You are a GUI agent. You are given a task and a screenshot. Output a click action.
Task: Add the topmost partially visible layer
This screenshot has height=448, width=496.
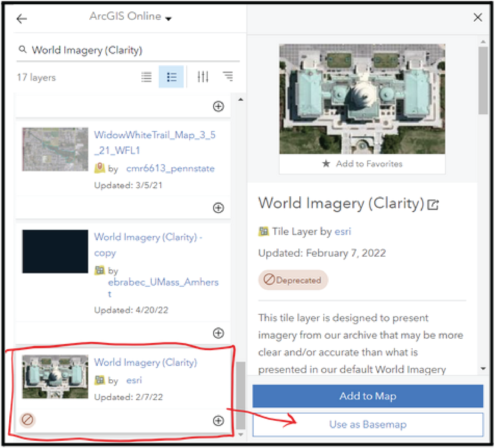click(x=218, y=107)
